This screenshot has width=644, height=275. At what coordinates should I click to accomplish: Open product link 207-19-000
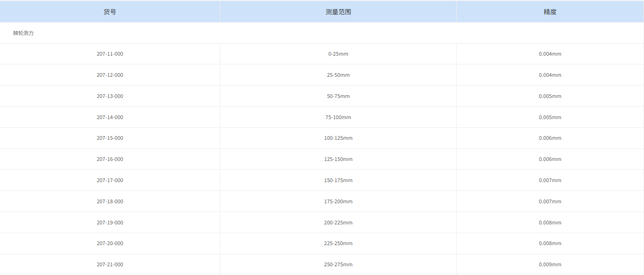point(109,223)
